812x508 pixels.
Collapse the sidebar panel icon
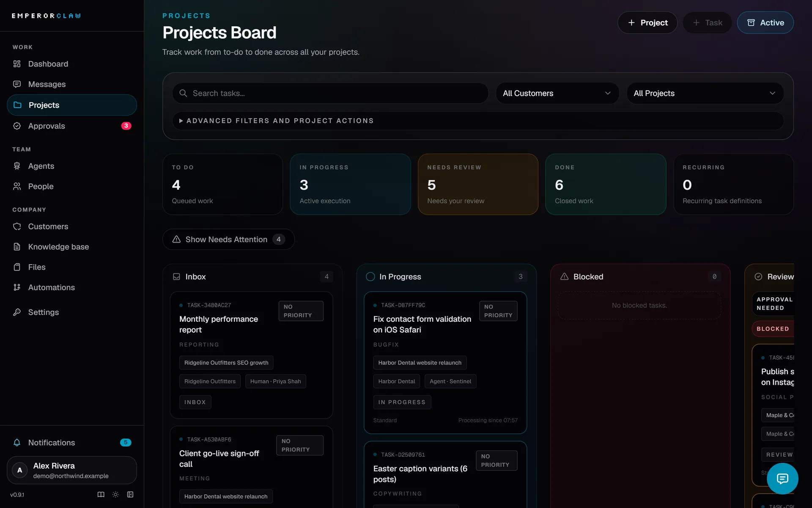pyautogui.click(x=130, y=494)
